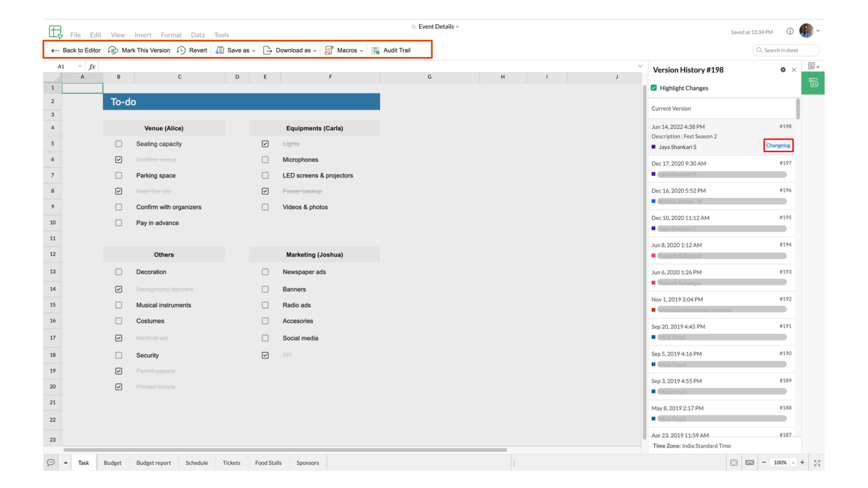Open the Audit Trail icon

pyautogui.click(x=375, y=50)
